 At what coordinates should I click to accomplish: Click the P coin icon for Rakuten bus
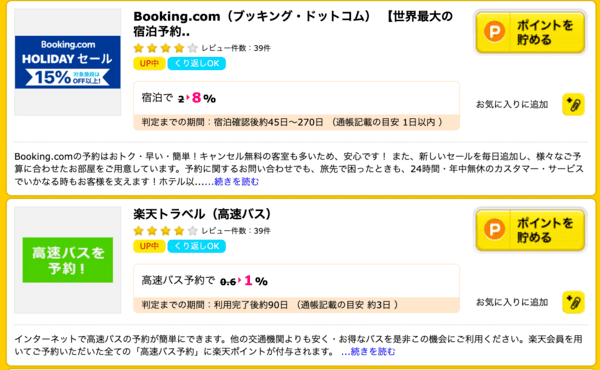494,229
